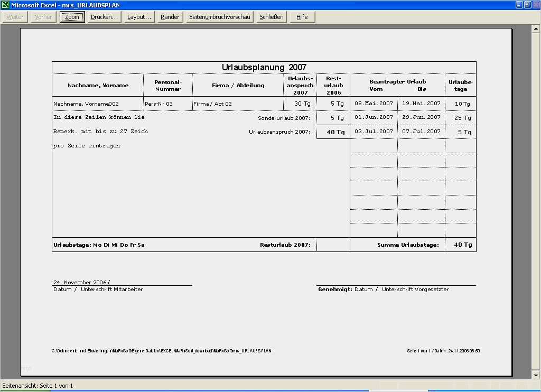541x392 pixels.
Task: Click the "Seitenansicht: Seite 1 von 1" status bar text
Action: coord(38,386)
